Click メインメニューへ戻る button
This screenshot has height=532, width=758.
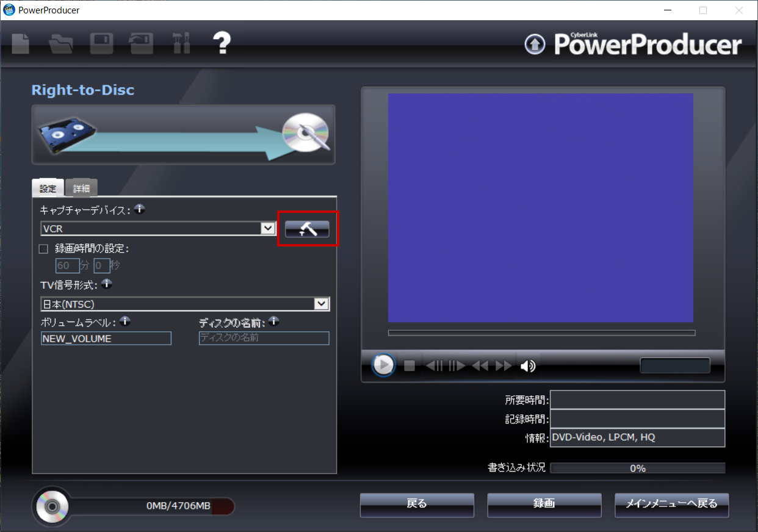click(672, 505)
